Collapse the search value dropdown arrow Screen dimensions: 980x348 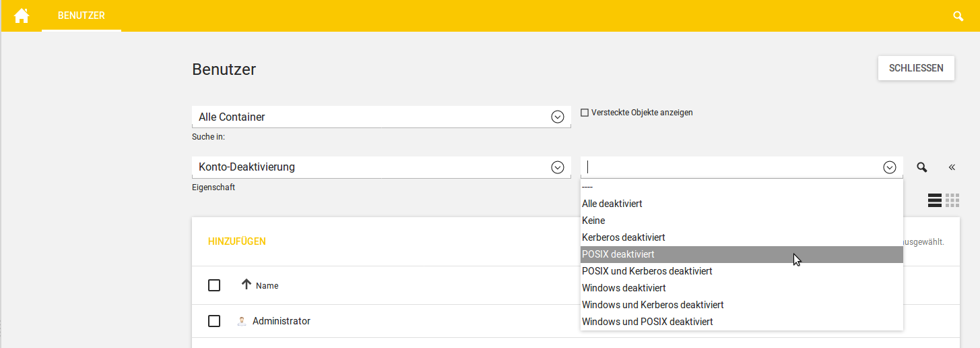point(889,167)
